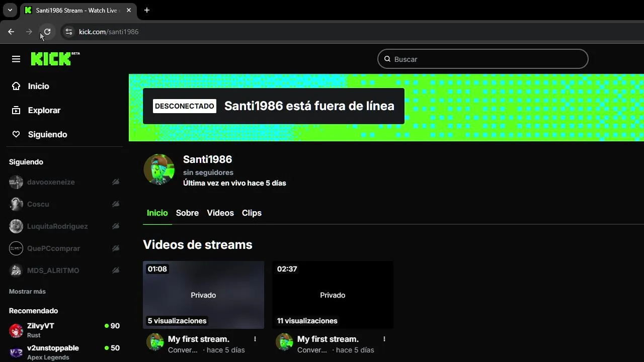The image size is (644, 362).
Task: Click the site information icon in address bar
Action: pos(69,32)
